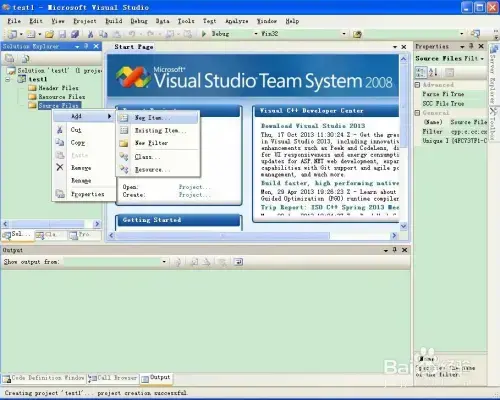Click the Parse Files True value
The height and width of the screenshot is (400, 500).
pos(468,94)
